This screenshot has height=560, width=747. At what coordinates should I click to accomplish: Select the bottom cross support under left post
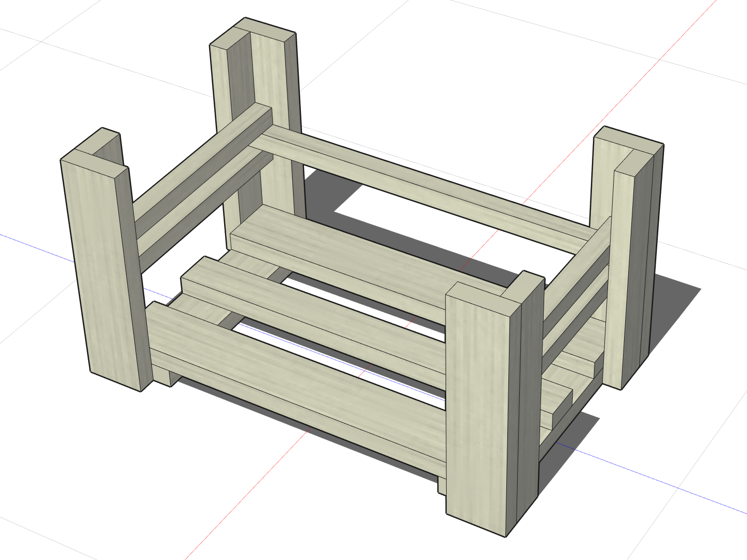[166, 376]
